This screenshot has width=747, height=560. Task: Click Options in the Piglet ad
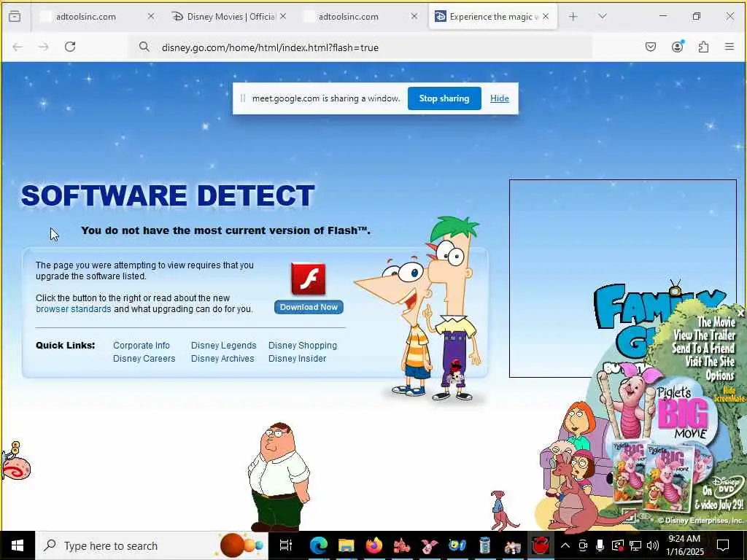(x=720, y=376)
